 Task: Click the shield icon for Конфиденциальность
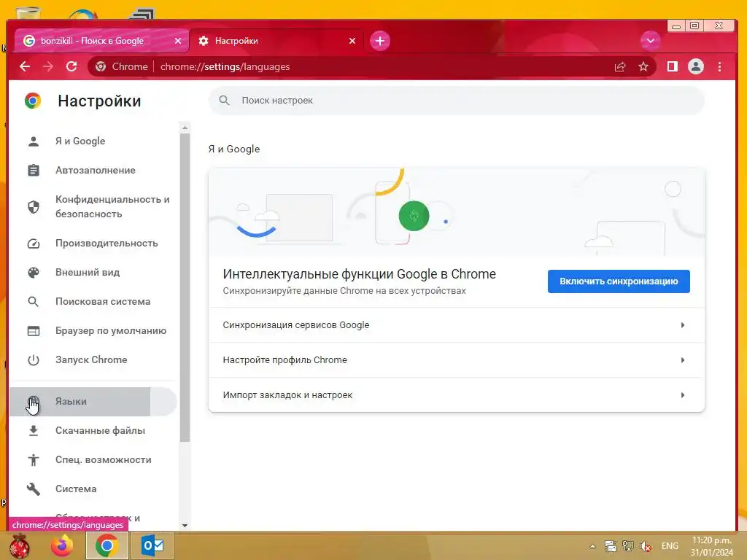(34, 206)
